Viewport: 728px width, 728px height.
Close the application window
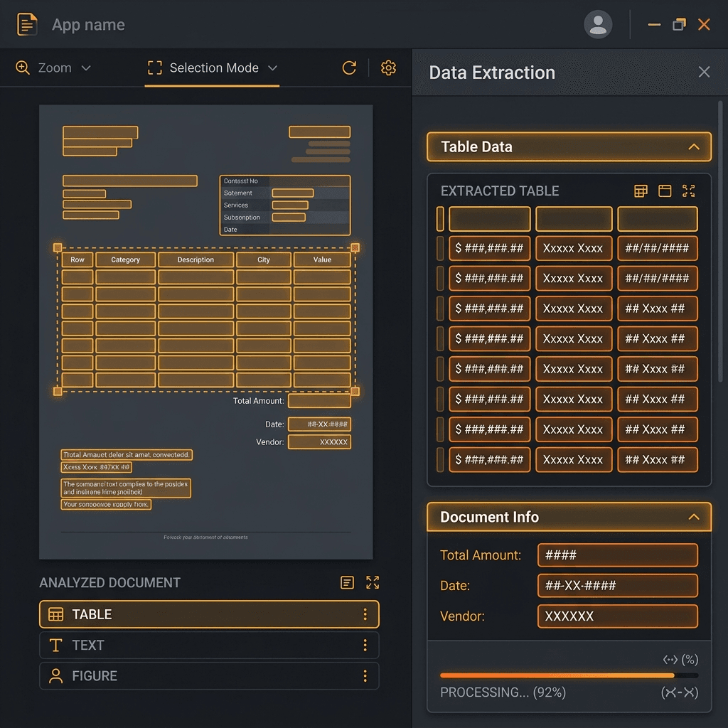tap(704, 24)
